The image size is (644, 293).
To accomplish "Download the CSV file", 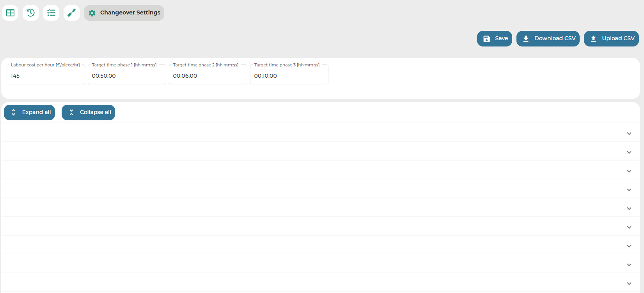I will coord(548,39).
